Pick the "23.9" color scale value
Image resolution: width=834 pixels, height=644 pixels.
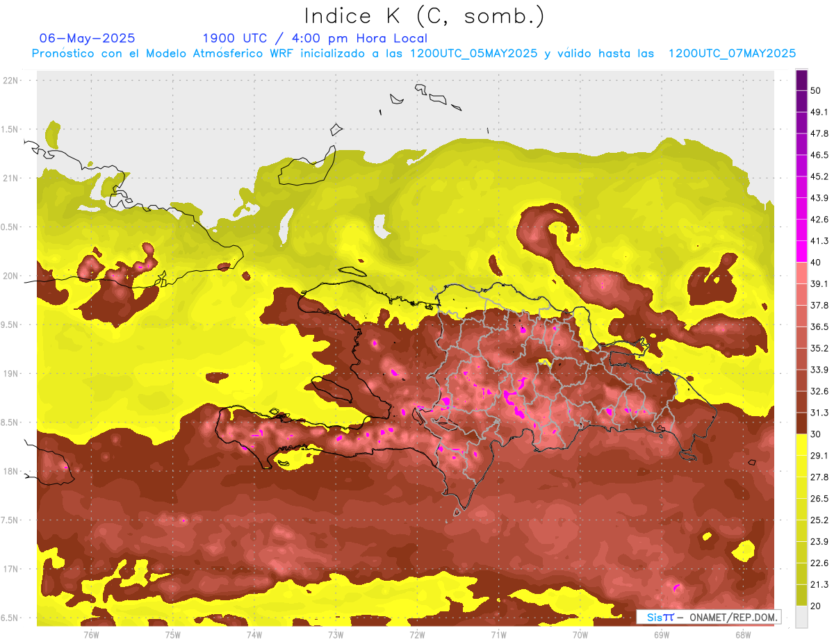click(x=819, y=542)
